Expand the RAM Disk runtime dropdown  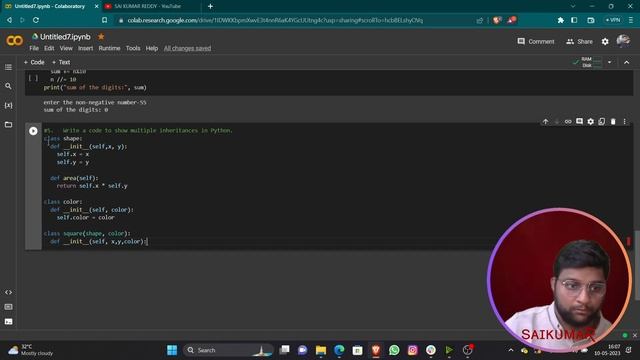[x=609, y=62]
